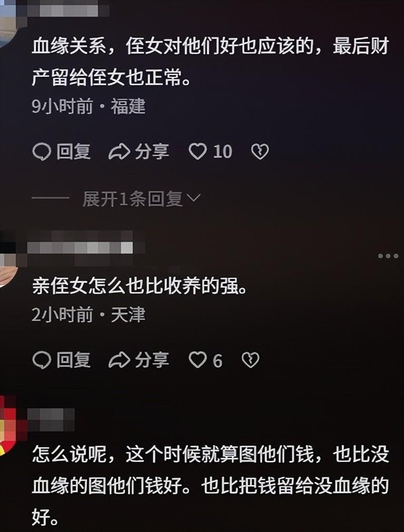The height and width of the screenshot is (532, 404).
Task: Reply to the 天津 comment
Action: click(x=62, y=360)
